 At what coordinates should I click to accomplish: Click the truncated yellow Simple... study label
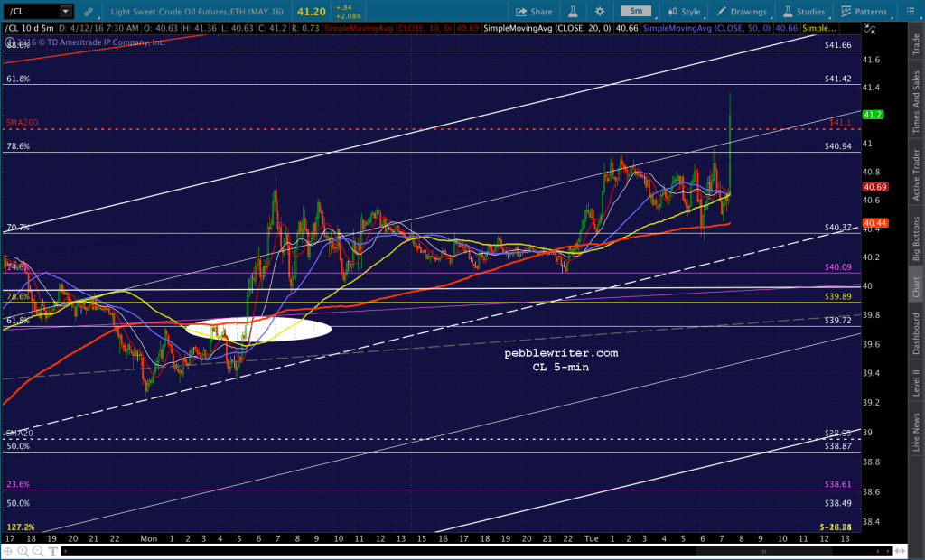[818, 28]
